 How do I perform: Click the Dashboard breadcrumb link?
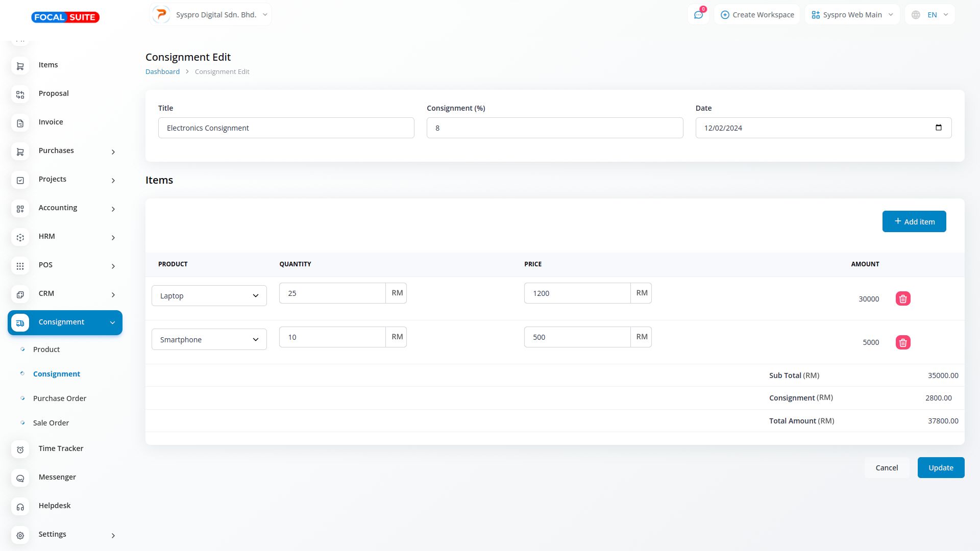[162, 72]
